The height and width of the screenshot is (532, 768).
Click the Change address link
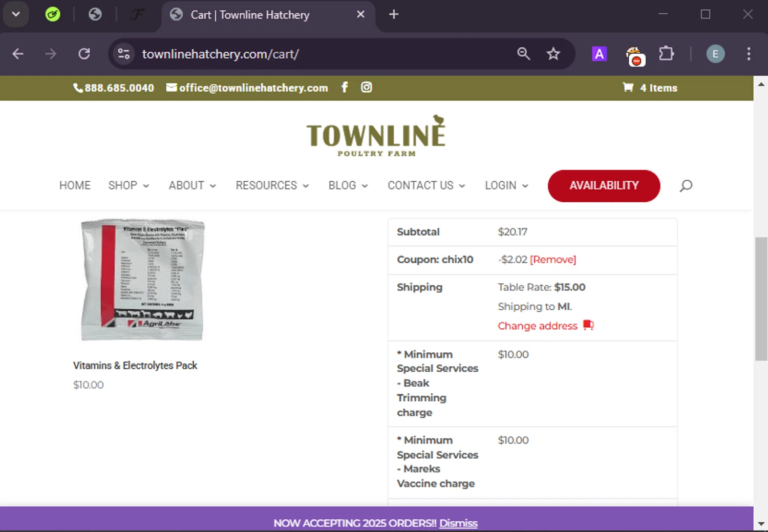(538, 326)
